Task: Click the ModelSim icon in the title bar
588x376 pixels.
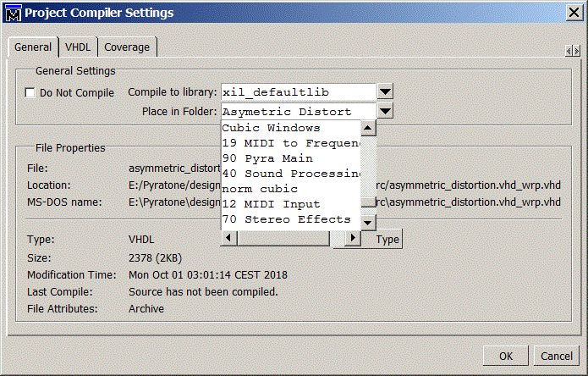Action: 12,13
